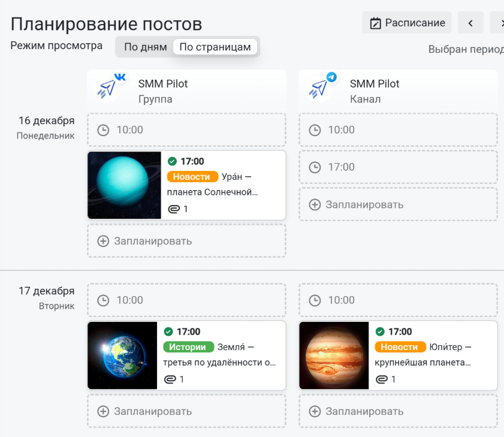Click 17:00 time on Юпи́тер post
This screenshot has width=504, height=437.
coord(400,331)
